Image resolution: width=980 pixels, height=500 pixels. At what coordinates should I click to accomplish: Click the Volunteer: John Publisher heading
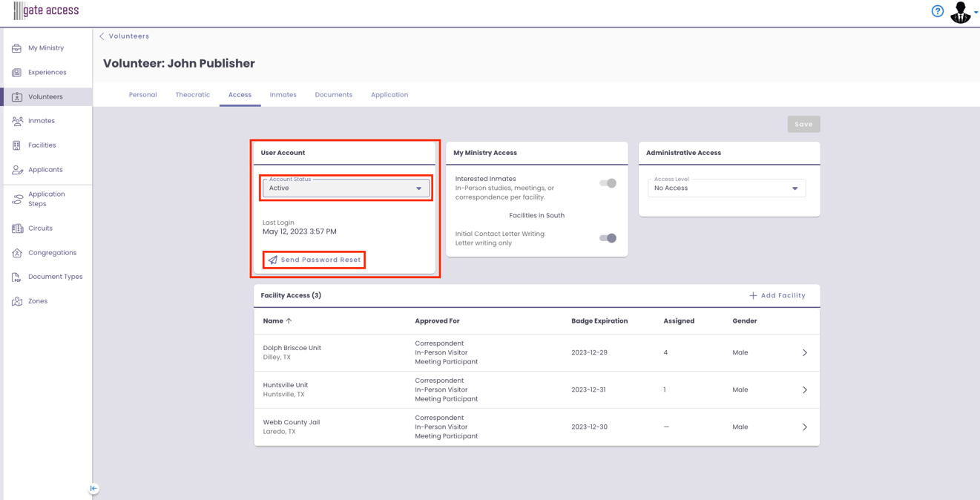click(x=179, y=64)
